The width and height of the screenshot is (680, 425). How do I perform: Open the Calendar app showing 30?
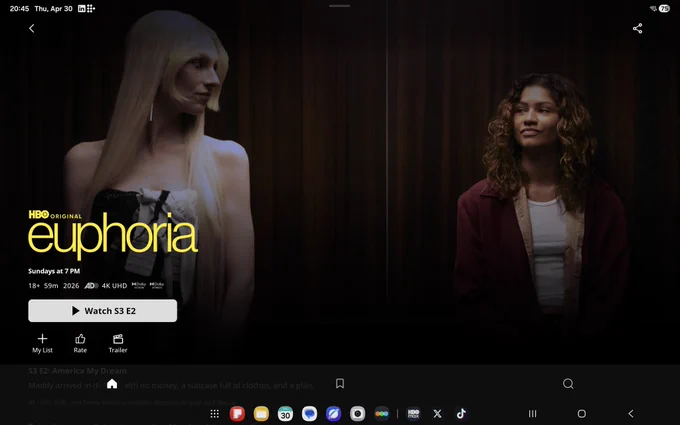point(285,414)
